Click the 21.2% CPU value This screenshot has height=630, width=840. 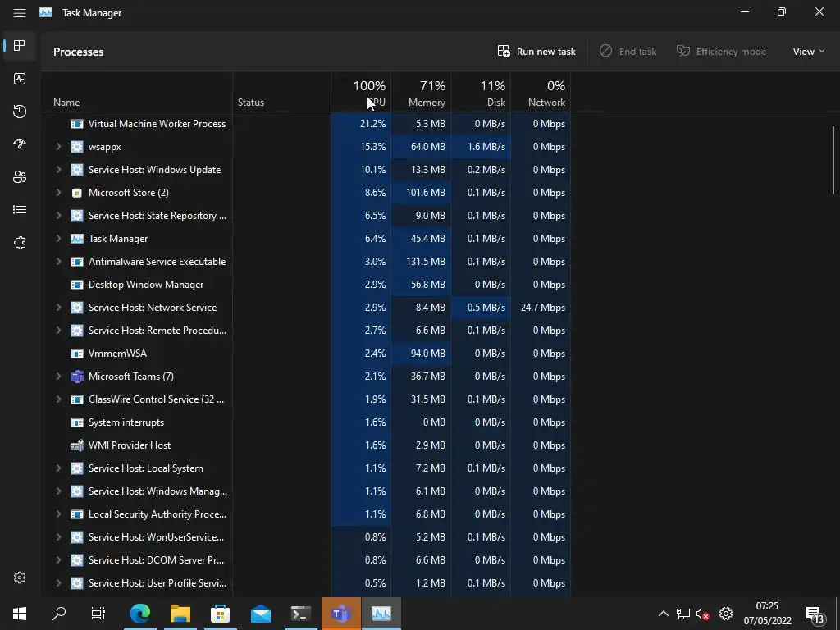click(x=373, y=124)
